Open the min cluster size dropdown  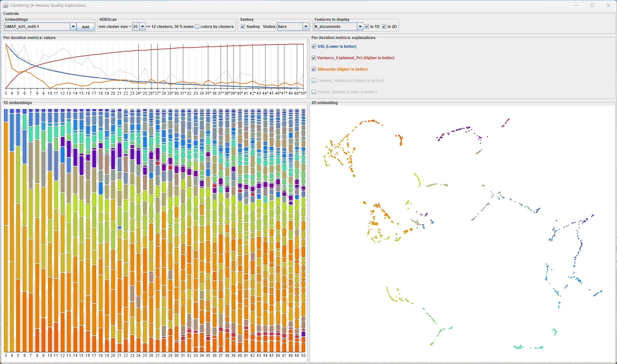point(143,27)
